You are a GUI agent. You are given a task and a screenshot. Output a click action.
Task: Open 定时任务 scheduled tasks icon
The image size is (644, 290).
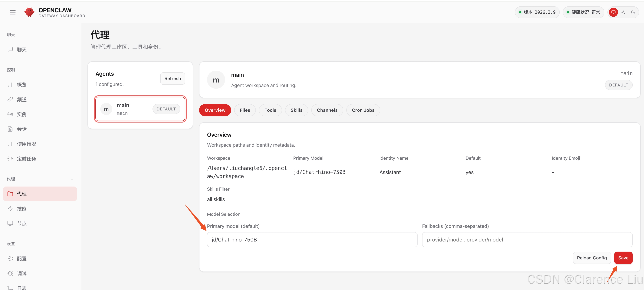pyautogui.click(x=10, y=159)
